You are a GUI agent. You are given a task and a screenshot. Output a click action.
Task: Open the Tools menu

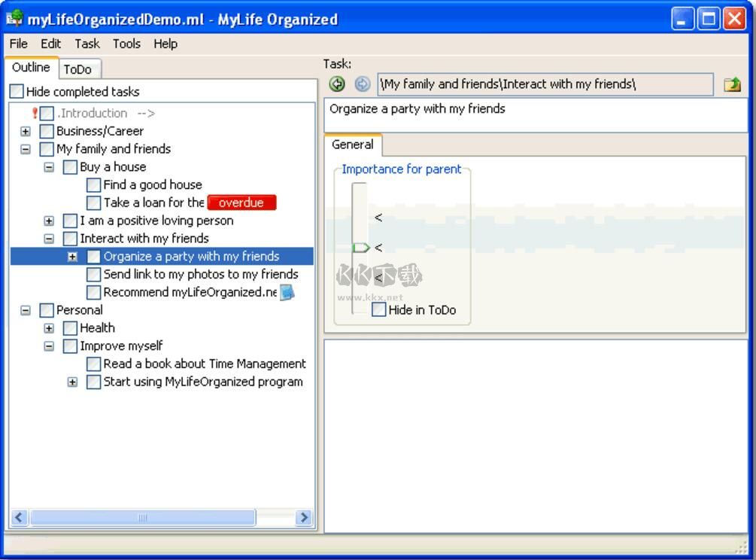[x=126, y=44]
